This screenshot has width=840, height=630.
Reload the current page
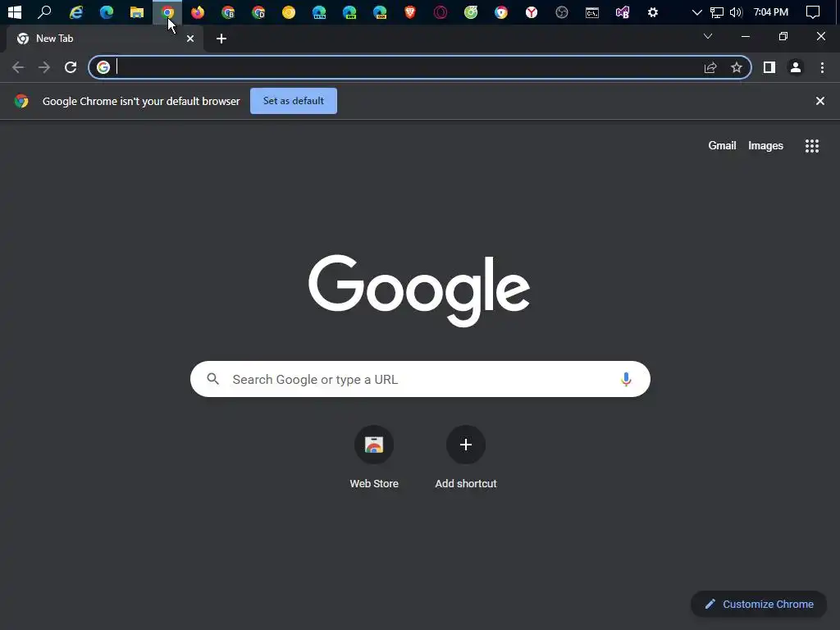pos(71,67)
